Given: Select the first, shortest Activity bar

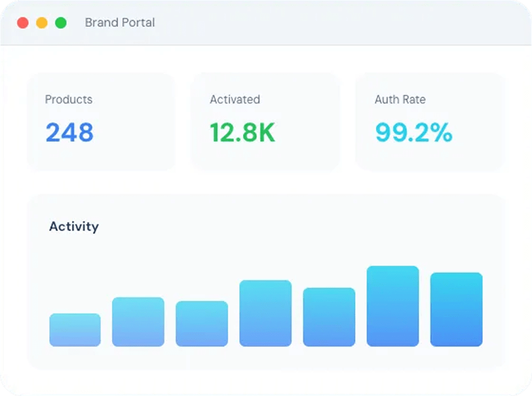Looking at the screenshot, I should click(x=75, y=330).
